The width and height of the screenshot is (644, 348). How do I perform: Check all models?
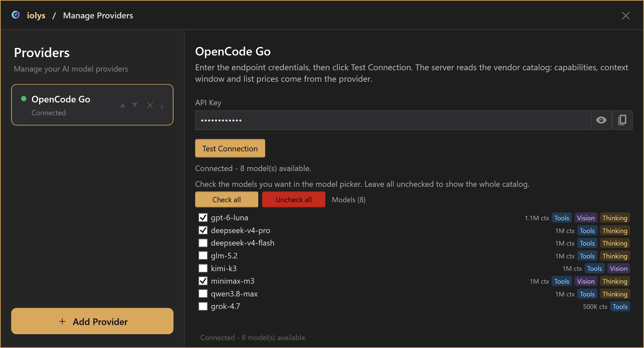click(x=227, y=200)
